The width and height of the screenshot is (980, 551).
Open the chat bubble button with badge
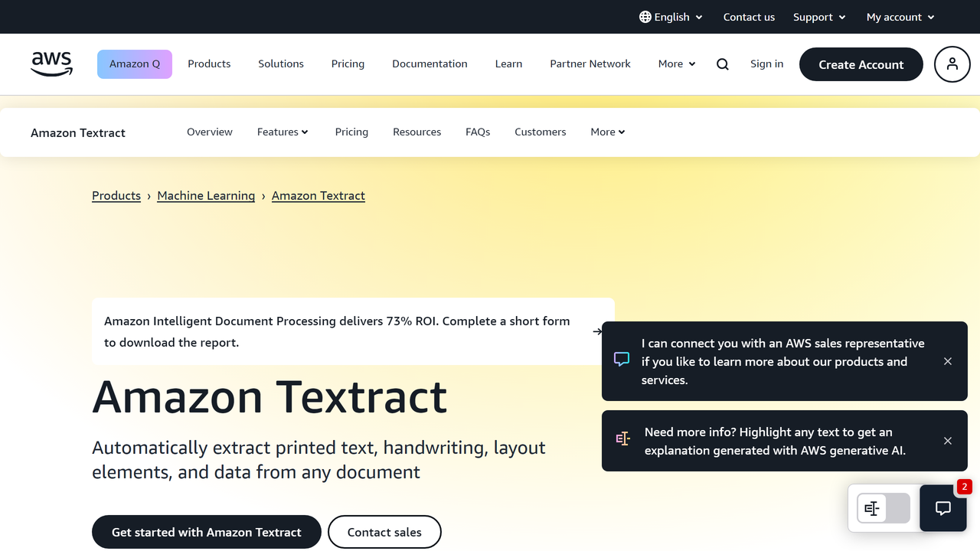[x=943, y=508]
